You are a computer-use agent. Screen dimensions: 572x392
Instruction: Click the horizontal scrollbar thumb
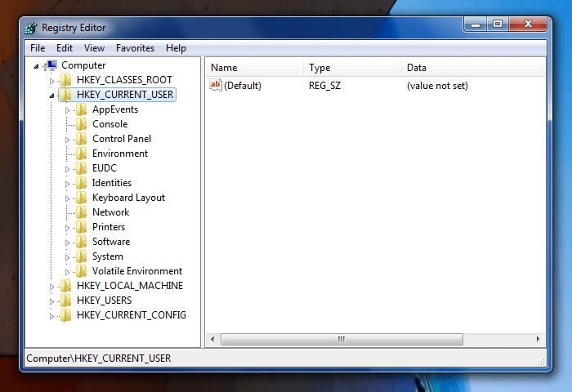[x=342, y=339]
